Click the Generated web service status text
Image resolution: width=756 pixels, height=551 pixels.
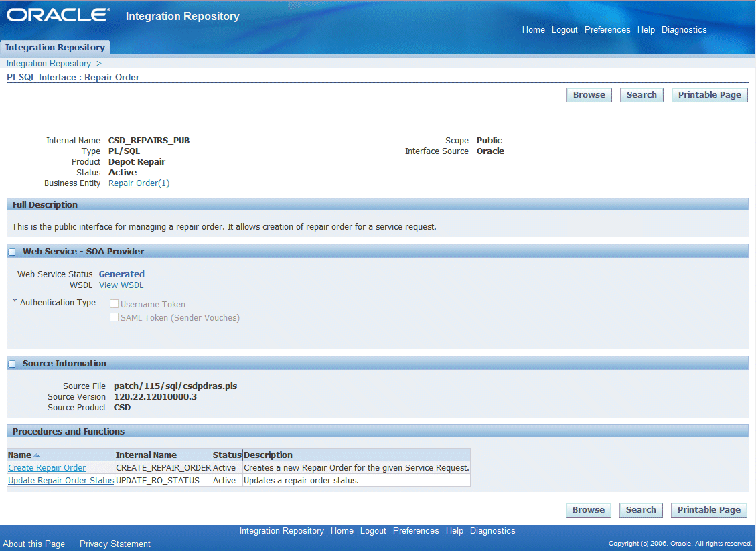point(121,274)
